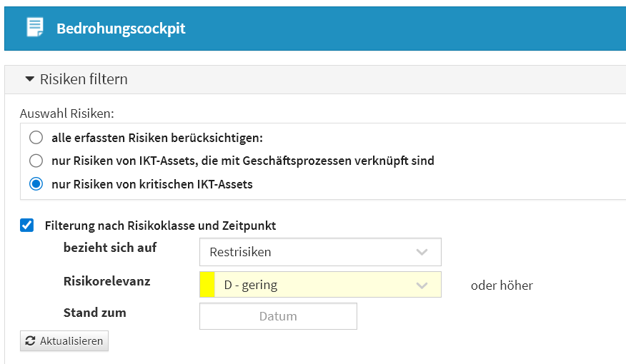Screen dimensions: 626x364
Task: Click the chevron arrow of "D - gering"
Action: (x=422, y=285)
